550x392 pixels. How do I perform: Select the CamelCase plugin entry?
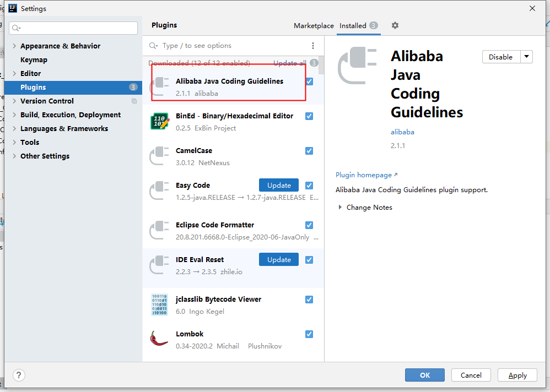pos(233,156)
